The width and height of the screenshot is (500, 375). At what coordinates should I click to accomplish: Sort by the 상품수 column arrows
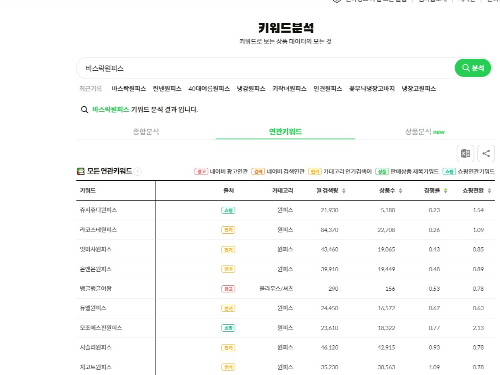400,191
